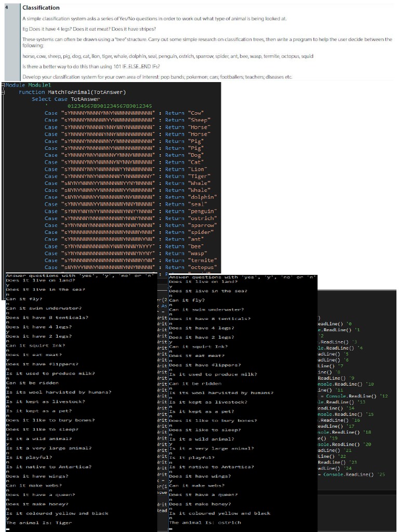This screenshot has width=399, height=532.
Task: Click the Return "Sheep" case line
Action: [188, 120]
